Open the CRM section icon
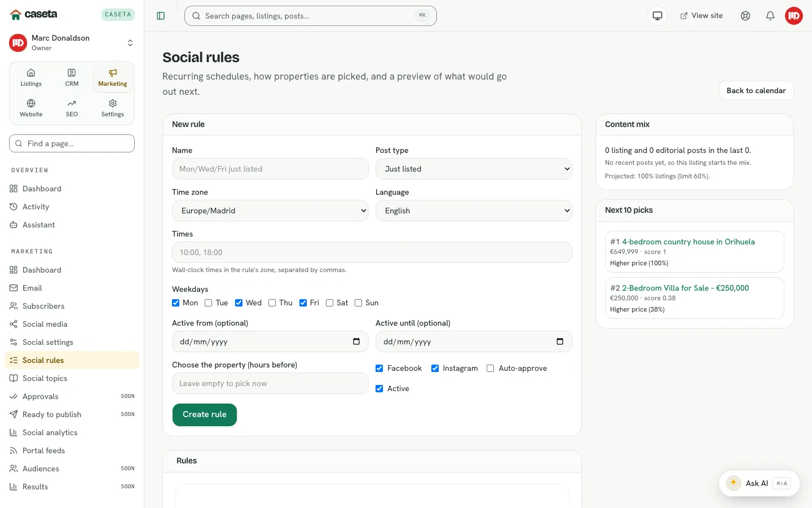The height and width of the screenshot is (508, 812). (72, 78)
